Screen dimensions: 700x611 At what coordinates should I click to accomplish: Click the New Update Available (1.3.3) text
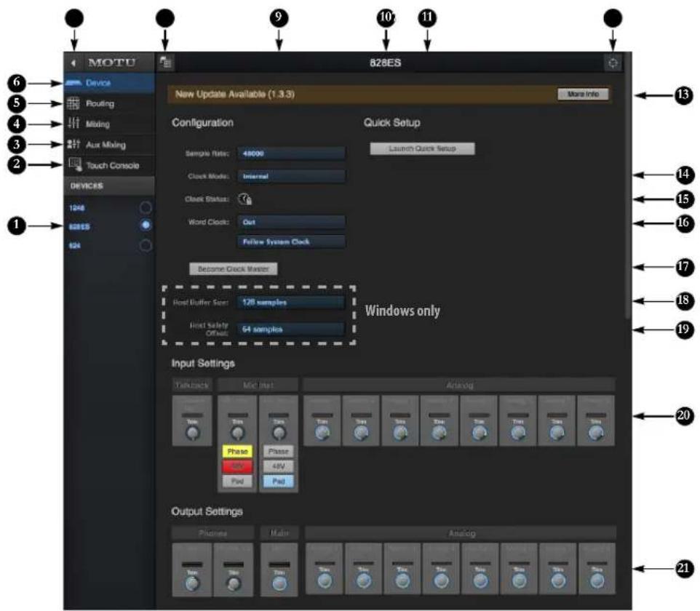235,94
